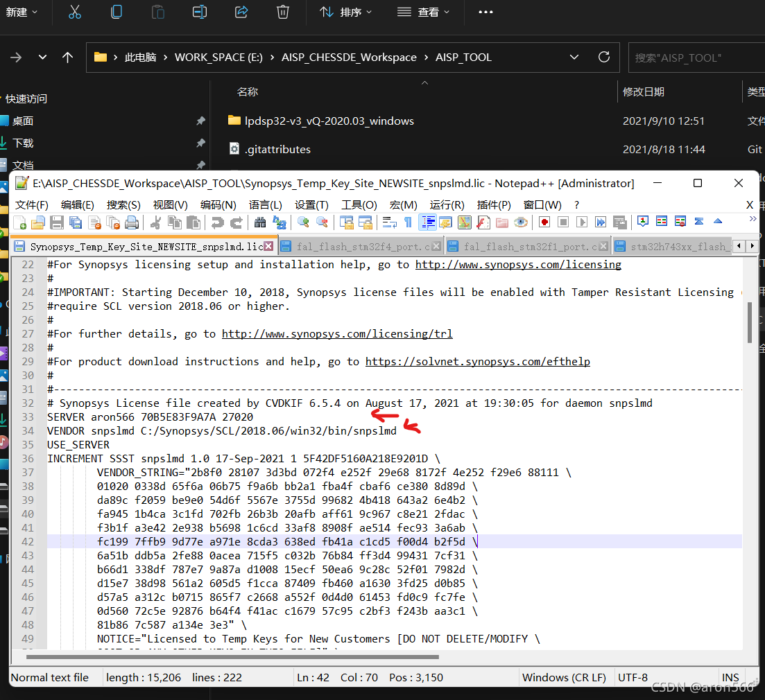This screenshot has width=765, height=700.
Task: Show the Document Map panel
Action: coord(465,222)
